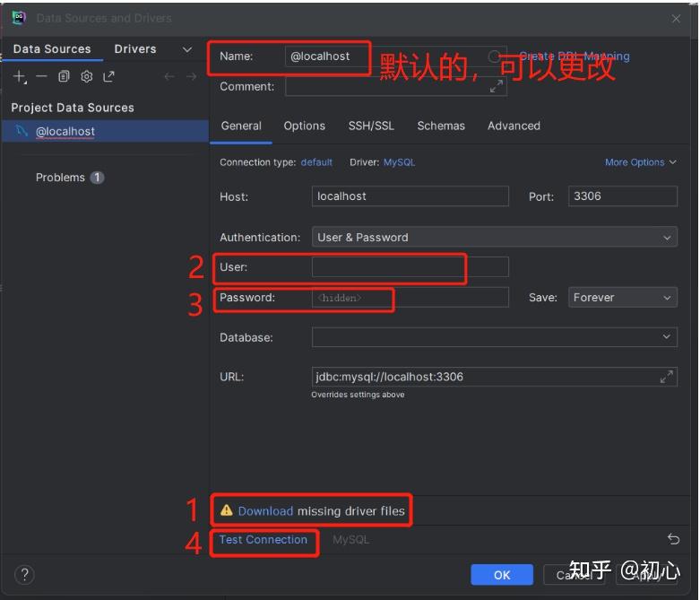The height and width of the screenshot is (600, 700).
Task: Click the revert changes arrow icon
Action: click(673, 539)
